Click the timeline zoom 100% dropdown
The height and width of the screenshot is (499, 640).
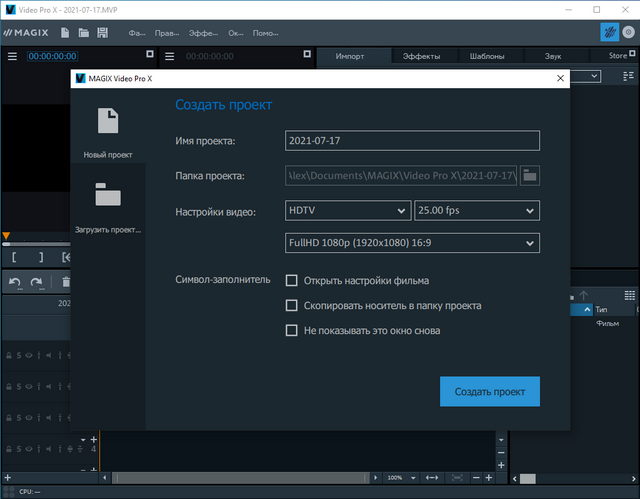click(x=399, y=478)
